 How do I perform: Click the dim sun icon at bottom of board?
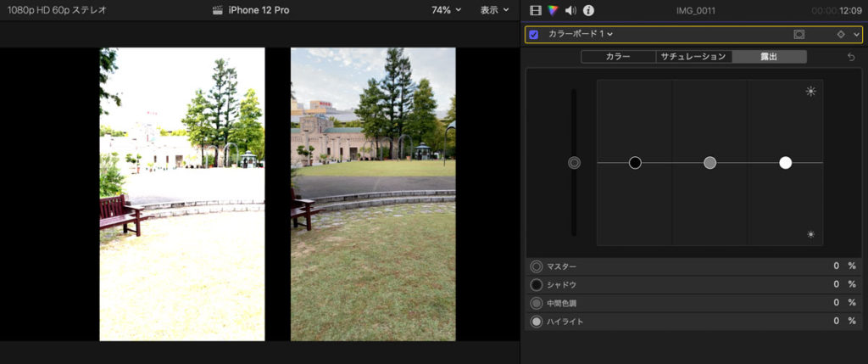(x=811, y=234)
